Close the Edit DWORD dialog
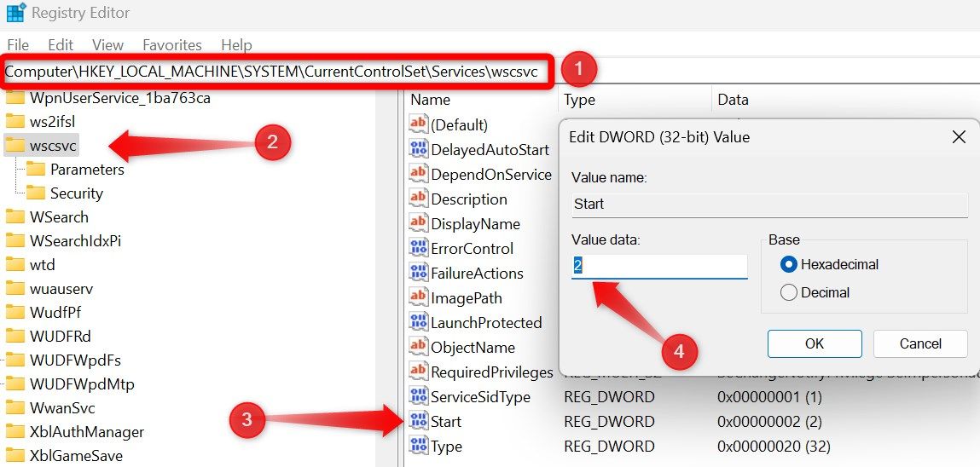 pos(958,137)
